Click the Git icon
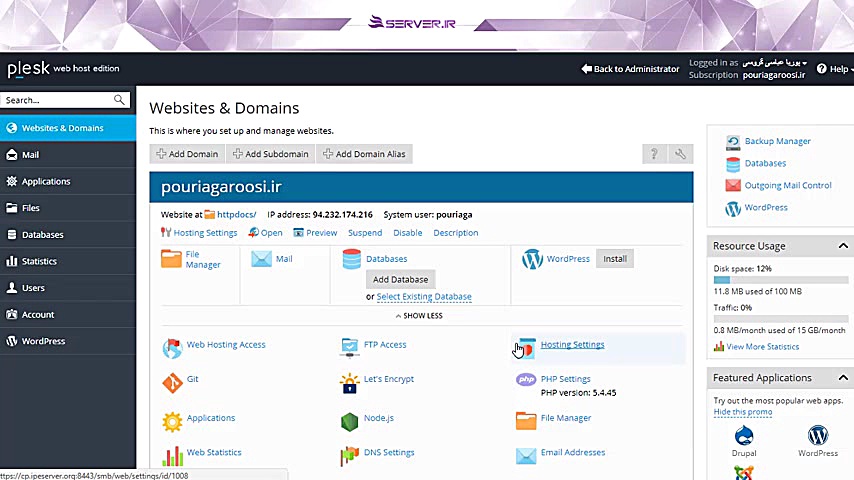The height and width of the screenshot is (480, 854). click(172, 382)
